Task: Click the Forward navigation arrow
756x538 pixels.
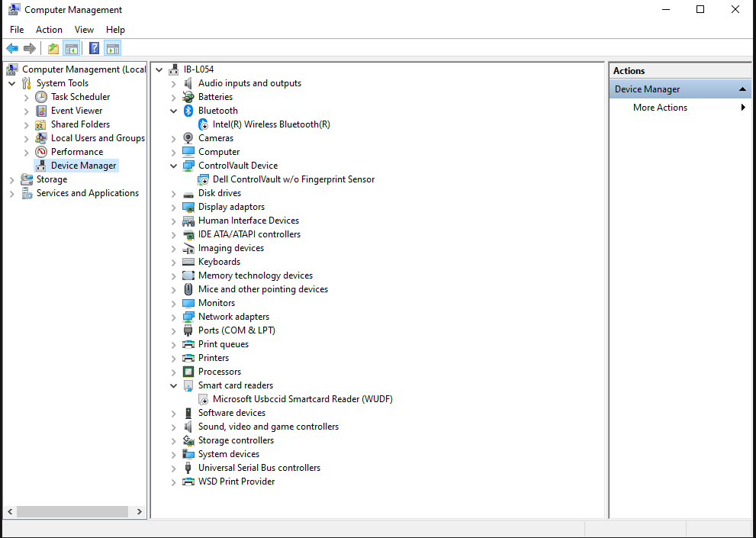Action: point(29,47)
